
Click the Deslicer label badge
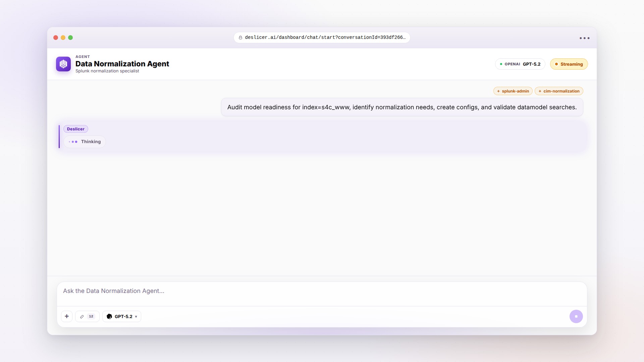click(76, 129)
